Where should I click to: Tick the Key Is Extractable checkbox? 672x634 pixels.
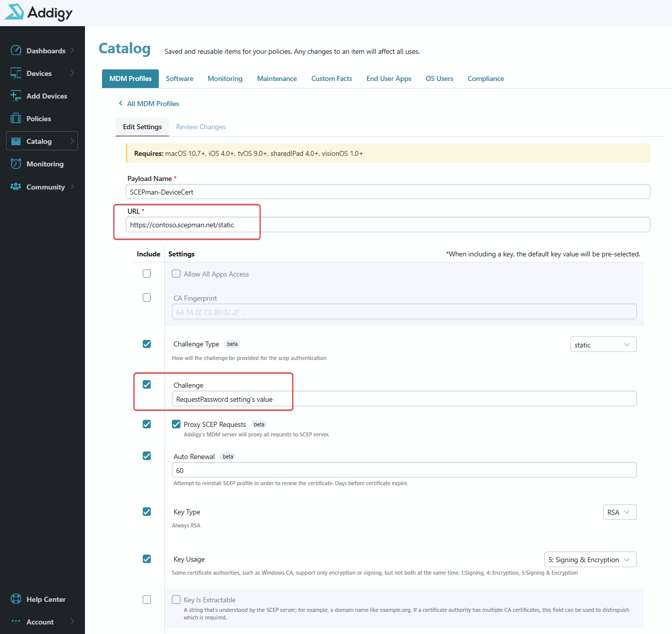[x=176, y=599]
